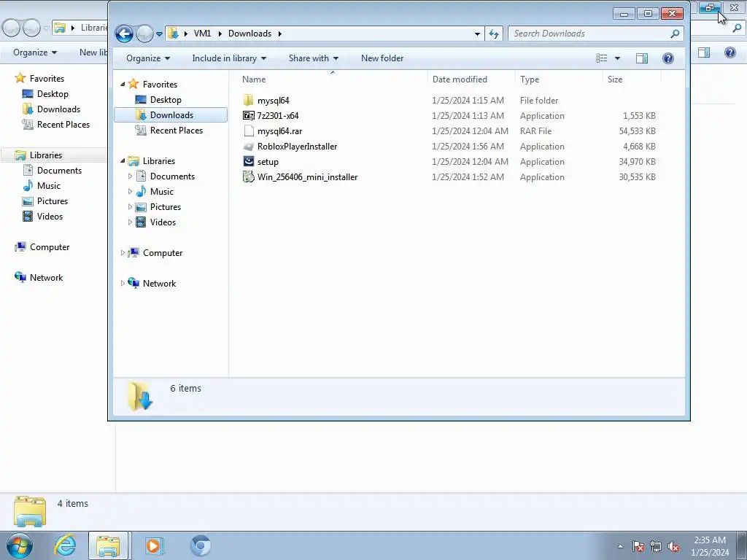The image size is (747, 560).
Task: Open the Share with menu
Action: pyautogui.click(x=314, y=58)
